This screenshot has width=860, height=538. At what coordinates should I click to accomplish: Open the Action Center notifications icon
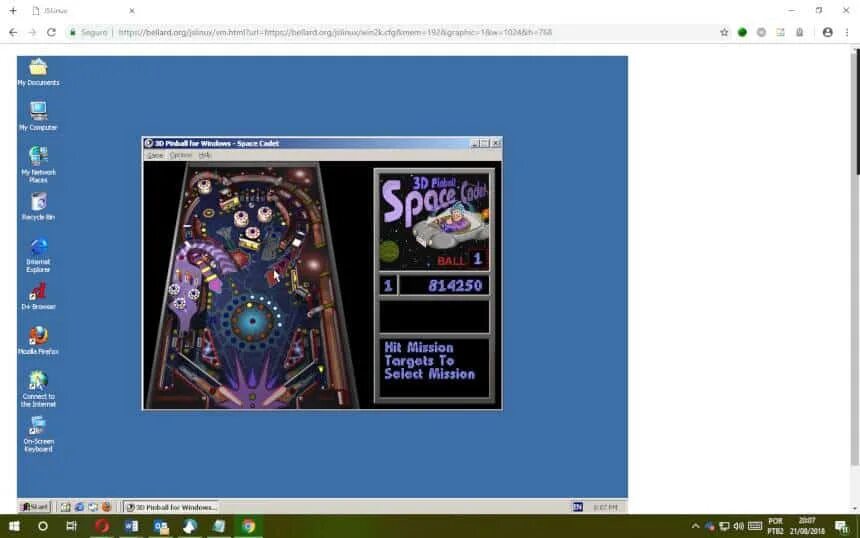[x=842, y=526]
